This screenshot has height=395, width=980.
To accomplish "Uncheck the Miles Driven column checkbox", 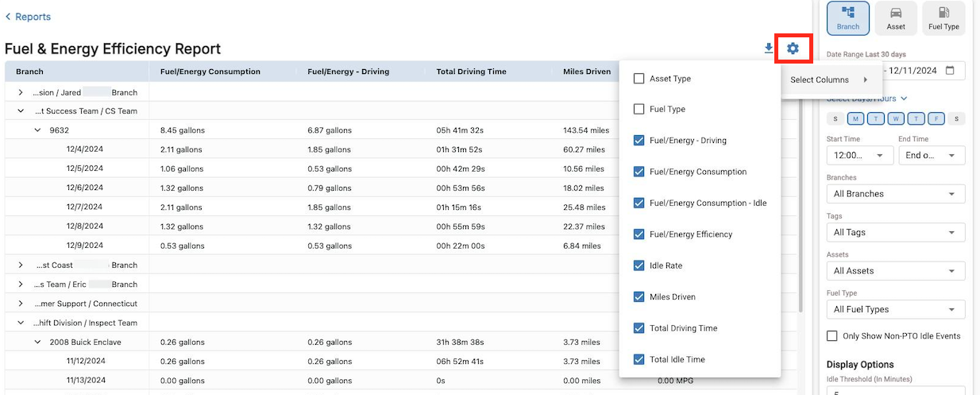I will [x=639, y=296].
